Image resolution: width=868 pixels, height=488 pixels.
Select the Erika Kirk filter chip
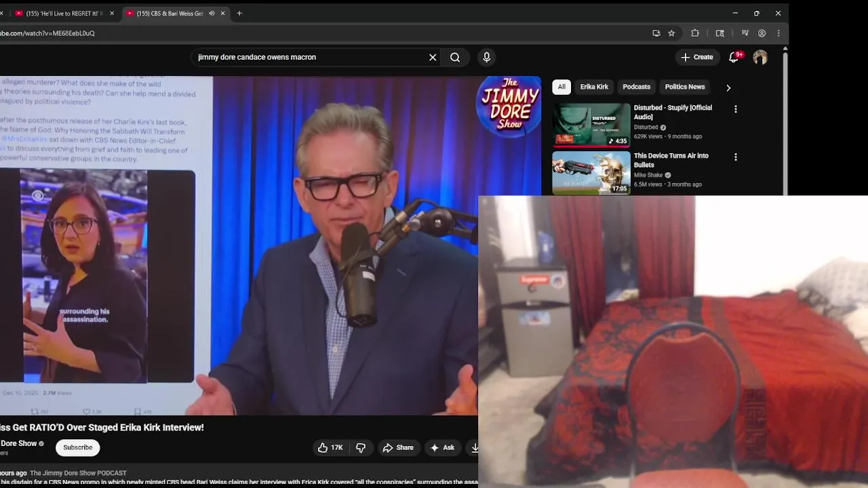[594, 87]
